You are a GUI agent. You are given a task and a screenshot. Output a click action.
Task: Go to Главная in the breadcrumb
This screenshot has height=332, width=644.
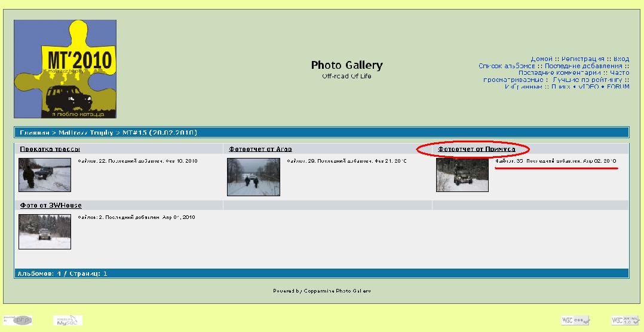[35, 132]
